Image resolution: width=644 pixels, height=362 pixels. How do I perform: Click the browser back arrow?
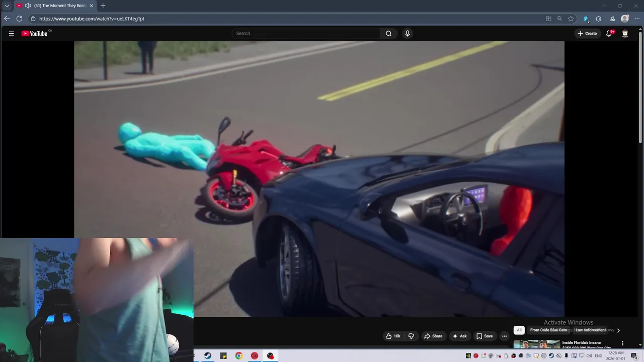(x=7, y=19)
